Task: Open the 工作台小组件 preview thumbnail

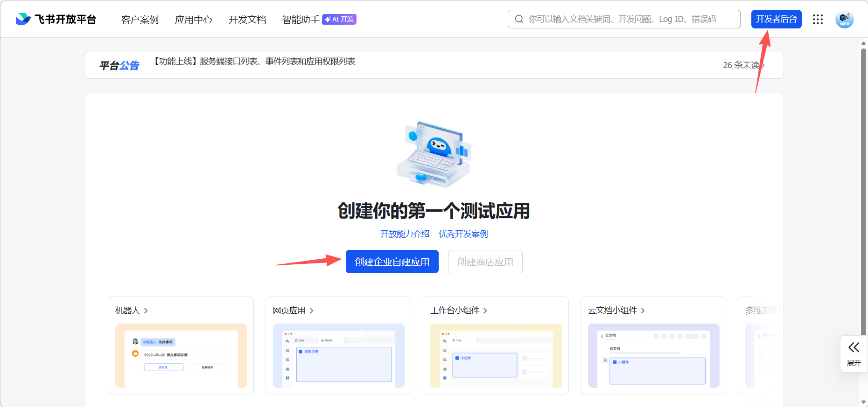Action: [x=496, y=356]
